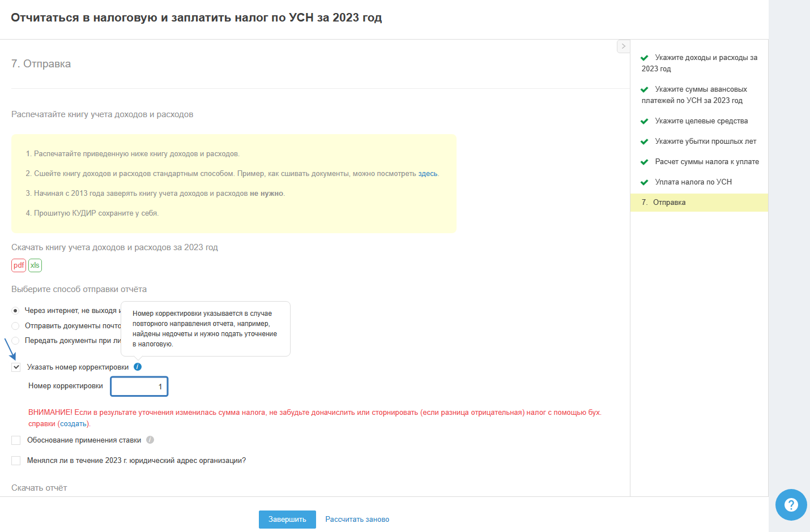The width and height of the screenshot is (810, 532).
Task: Click the correction number info icon
Action: tap(138, 367)
